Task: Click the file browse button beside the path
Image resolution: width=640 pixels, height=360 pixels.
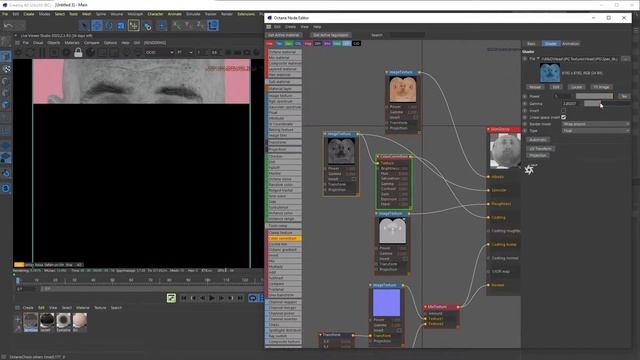Action: point(625,59)
